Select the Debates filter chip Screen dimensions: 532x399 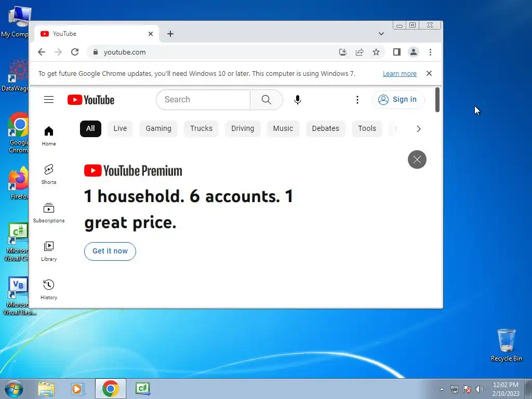[325, 129]
